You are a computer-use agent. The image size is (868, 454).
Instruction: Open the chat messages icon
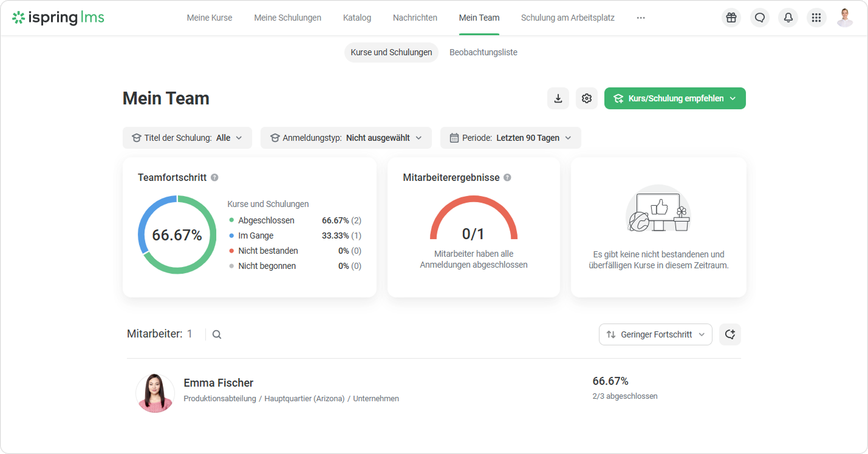coord(759,18)
